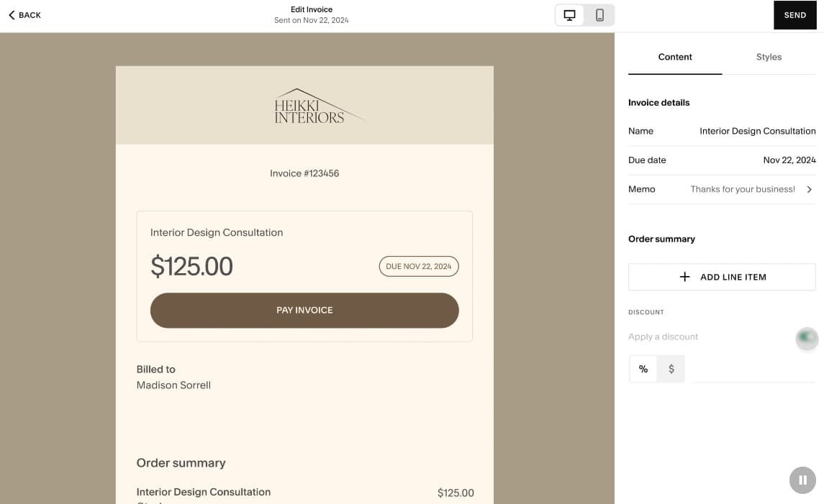824x504 pixels.
Task: Click the plus icon to add line item
Action: [x=684, y=277]
